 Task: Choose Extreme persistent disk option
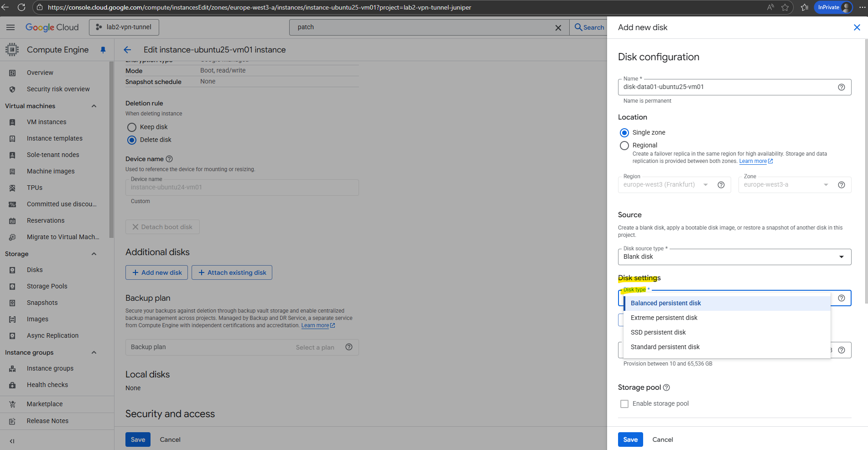[x=727, y=318]
